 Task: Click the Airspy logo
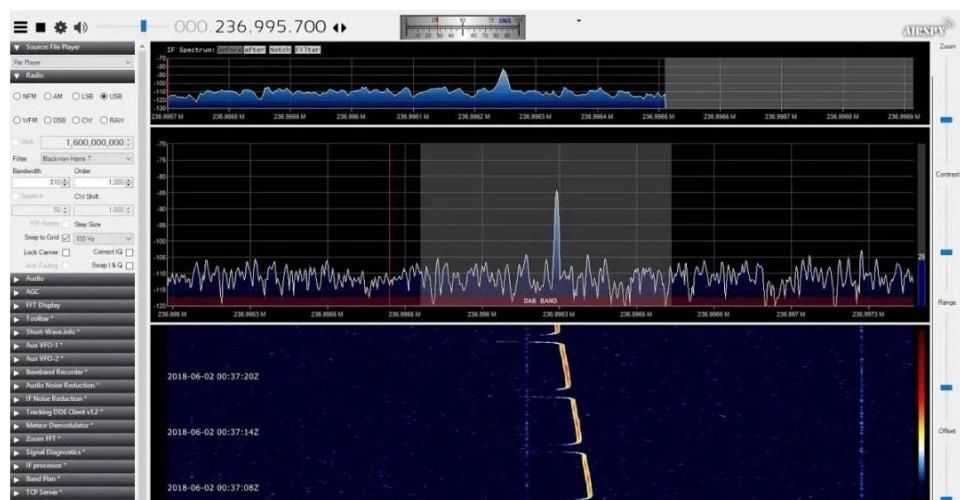[928, 29]
